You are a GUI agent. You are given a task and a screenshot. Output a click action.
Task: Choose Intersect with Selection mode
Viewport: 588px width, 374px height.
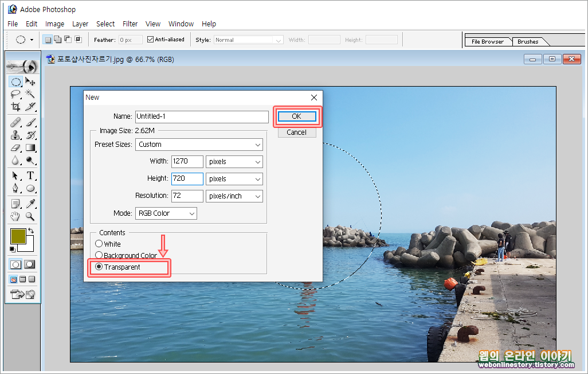(78, 40)
